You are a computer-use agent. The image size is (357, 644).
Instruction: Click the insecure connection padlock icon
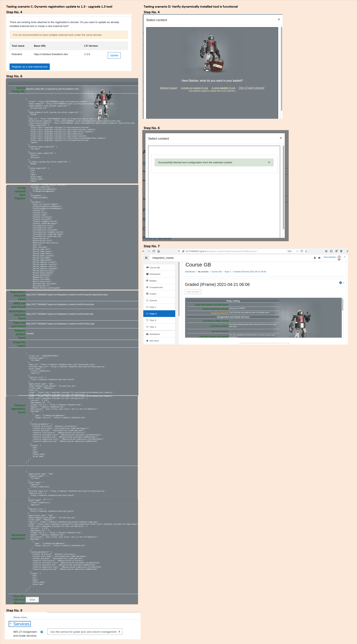coord(183,251)
